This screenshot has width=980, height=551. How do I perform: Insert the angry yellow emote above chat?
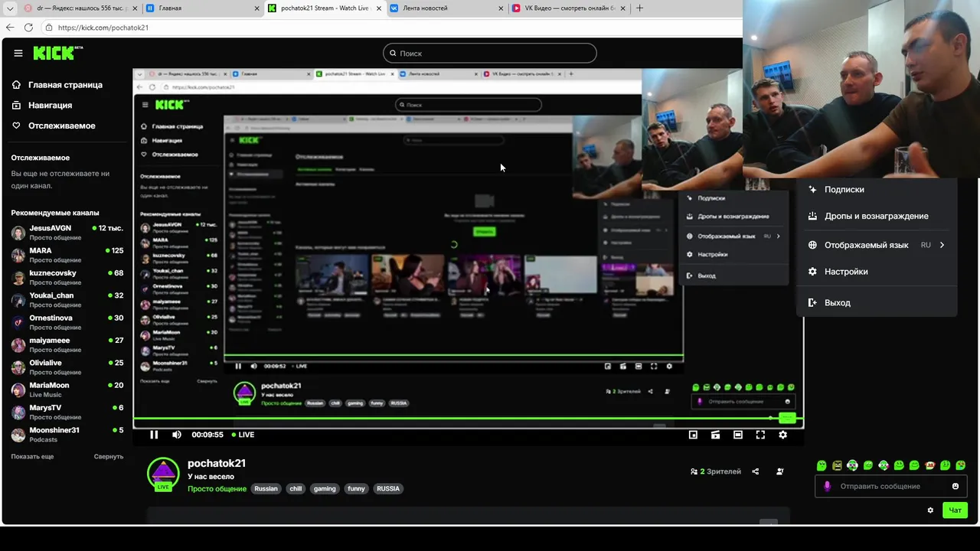coord(837,465)
